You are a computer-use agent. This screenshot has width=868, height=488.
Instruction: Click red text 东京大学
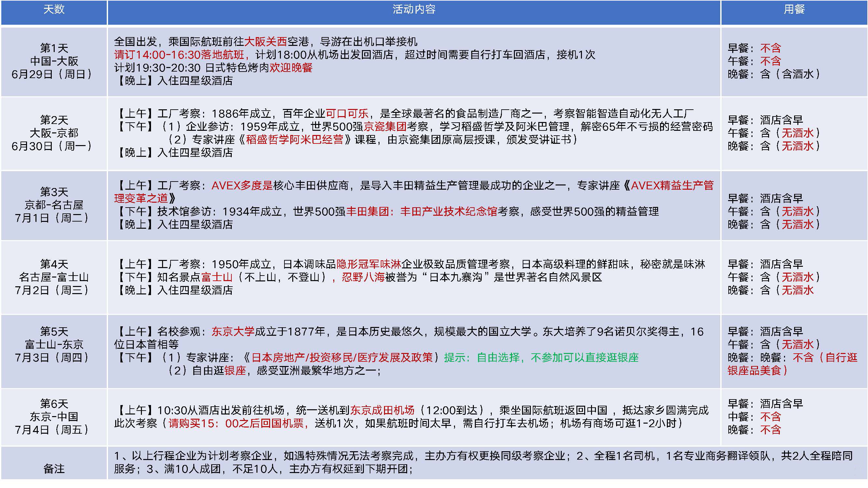(x=233, y=332)
